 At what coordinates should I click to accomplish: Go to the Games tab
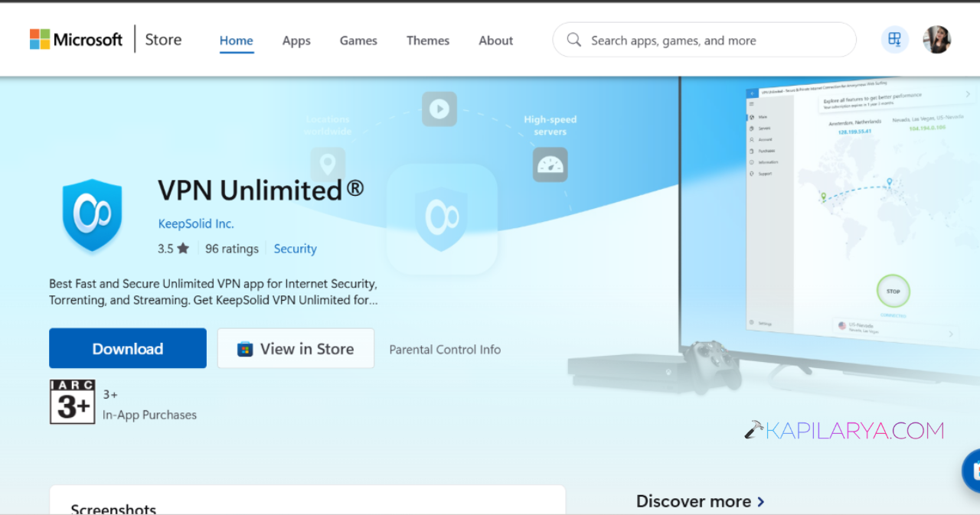pos(358,41)
